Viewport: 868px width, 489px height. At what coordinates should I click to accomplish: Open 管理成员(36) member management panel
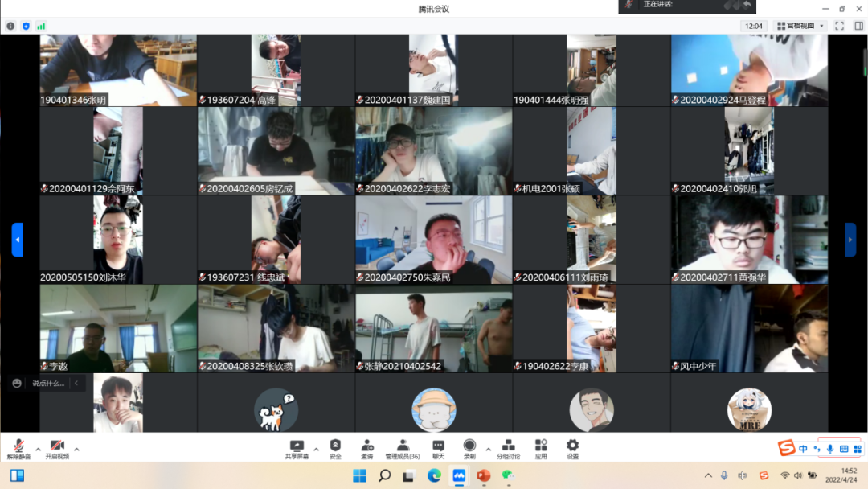[403, 447]
